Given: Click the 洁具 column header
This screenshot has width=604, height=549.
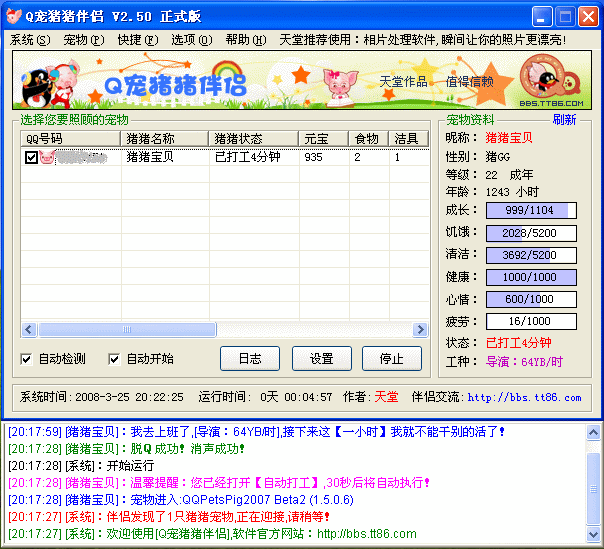Looking at the screenshot, I should 409,139.
